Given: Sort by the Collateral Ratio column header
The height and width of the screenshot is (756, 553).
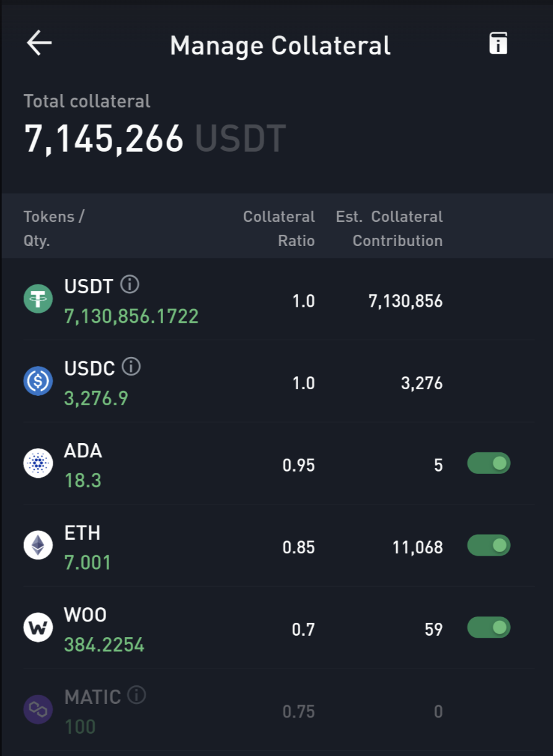Looking at the screenshot, I should pos(279,229).
